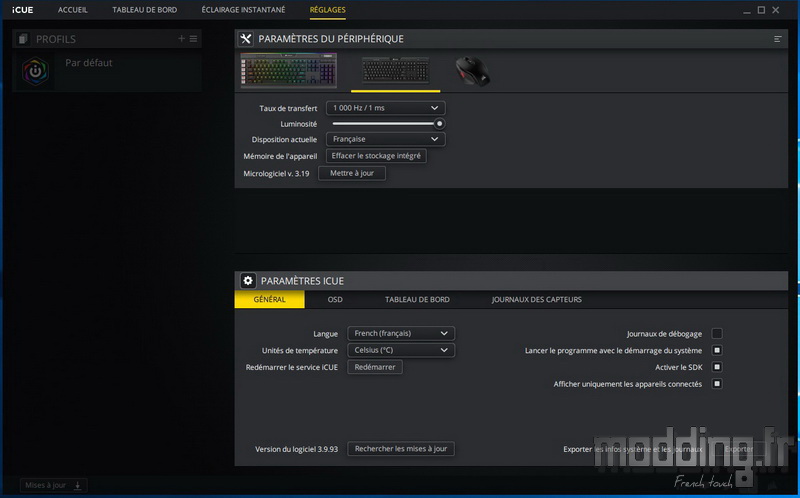The image size is (800, 498).
Task: Click the download arrow beside Mises à jour
Action: [78, 486]
